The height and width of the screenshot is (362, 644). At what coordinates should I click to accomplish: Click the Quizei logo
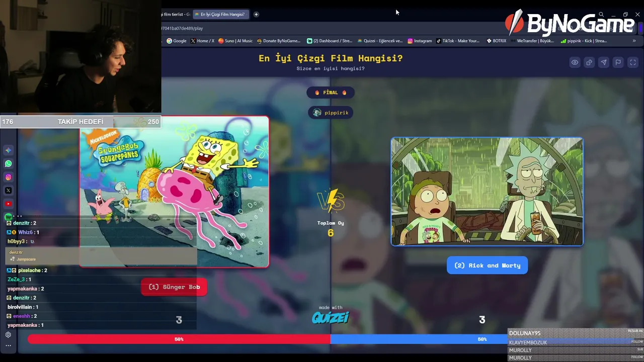[x=331, y=318]
